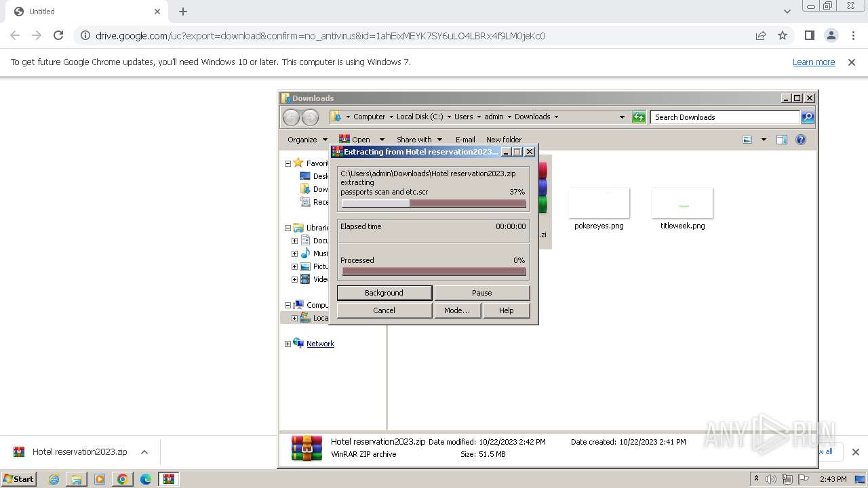Open Windows Explorer taskbar icon
Viewport: 868px width, 488px height.
coord(77,479)
